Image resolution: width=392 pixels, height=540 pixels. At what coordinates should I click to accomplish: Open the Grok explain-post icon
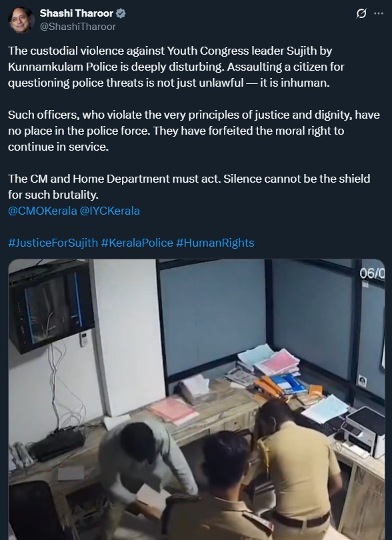tap(361, 13)
